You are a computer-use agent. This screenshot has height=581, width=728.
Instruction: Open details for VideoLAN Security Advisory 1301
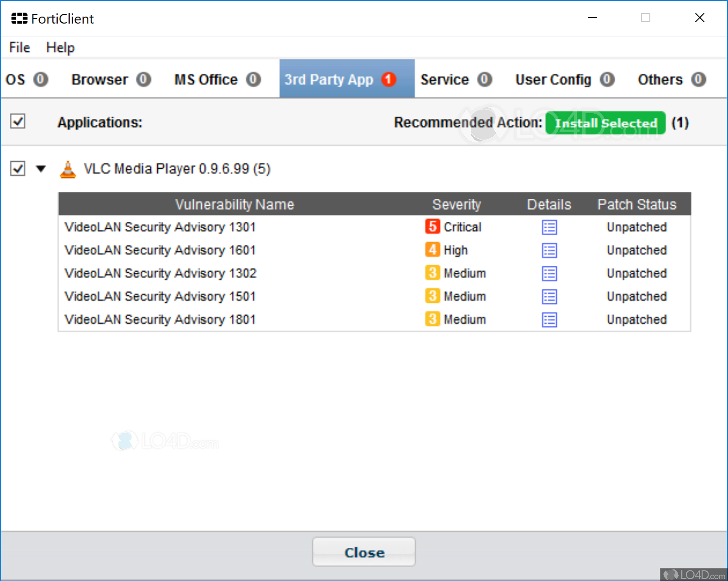pos(549,227)
